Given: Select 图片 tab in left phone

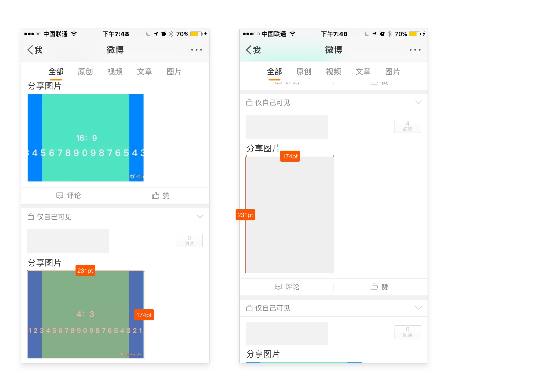Looking at the screenshot, I should point(174,72).
